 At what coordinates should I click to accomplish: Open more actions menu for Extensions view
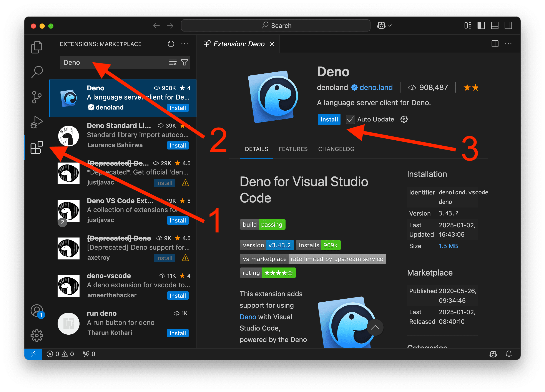[184, 44]
